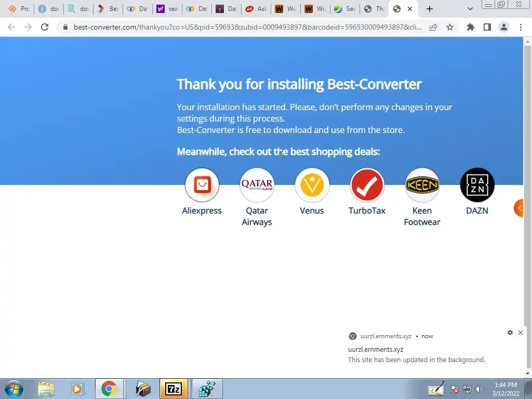Click 'Thank you for installing Best-Converter' heading

coord(299,84)
